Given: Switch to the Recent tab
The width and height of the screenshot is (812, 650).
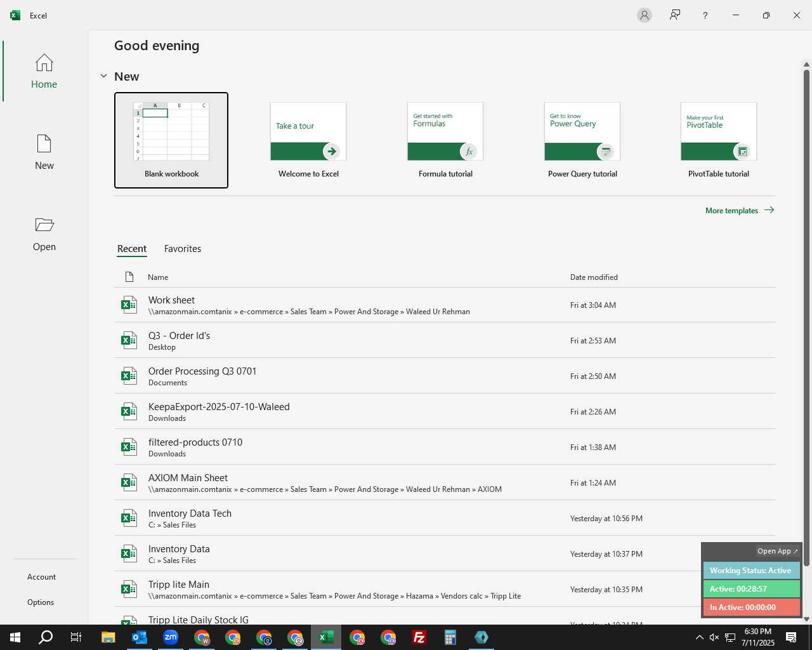Looking at the screenshot, I should (132, 249).
